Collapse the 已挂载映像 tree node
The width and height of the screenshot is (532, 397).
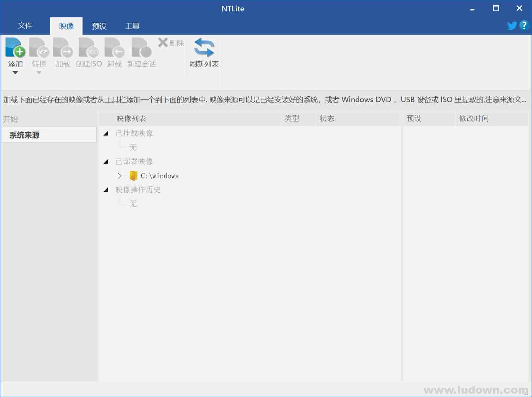point(106,133)
